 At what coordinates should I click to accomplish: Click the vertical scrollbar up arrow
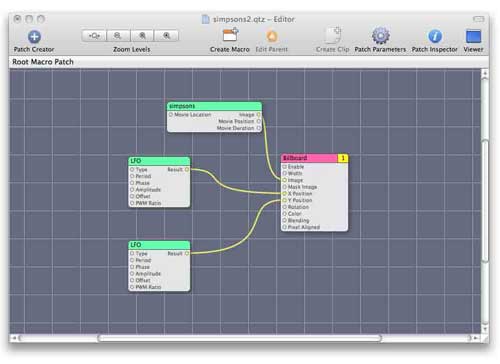coord(485,73)
